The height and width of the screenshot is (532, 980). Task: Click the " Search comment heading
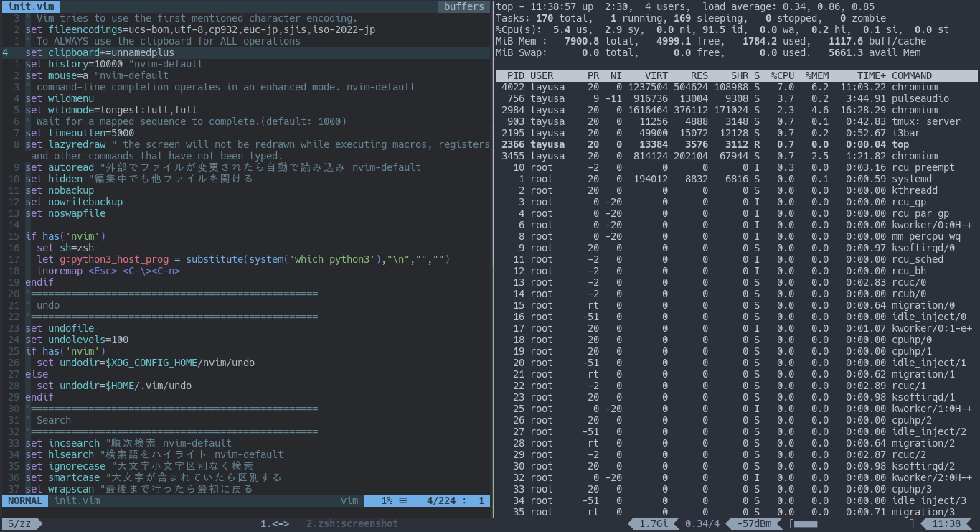pos(48,420)
